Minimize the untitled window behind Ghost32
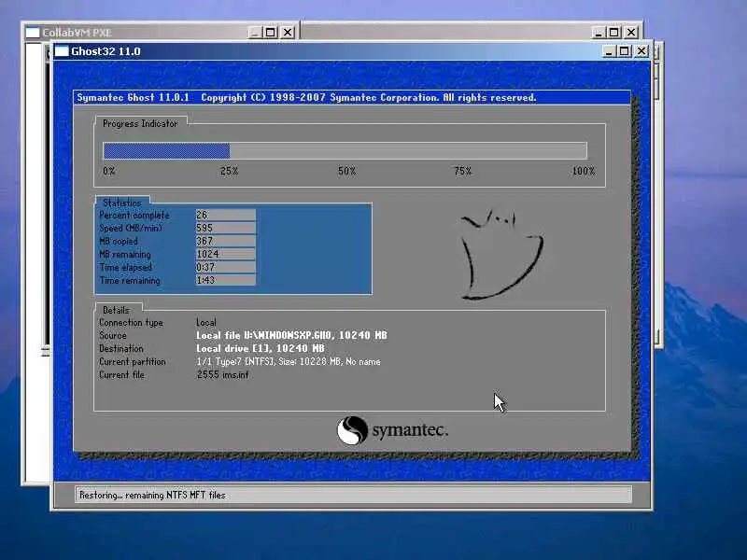The width and height of the screenshot is (747, 560). click(599, 33)
